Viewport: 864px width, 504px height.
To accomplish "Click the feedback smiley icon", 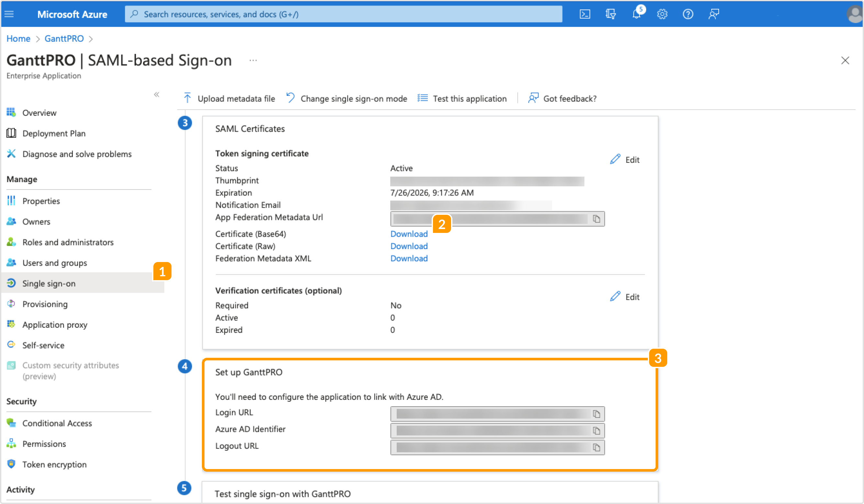I will pyautogui.click(x=713, y=14).
